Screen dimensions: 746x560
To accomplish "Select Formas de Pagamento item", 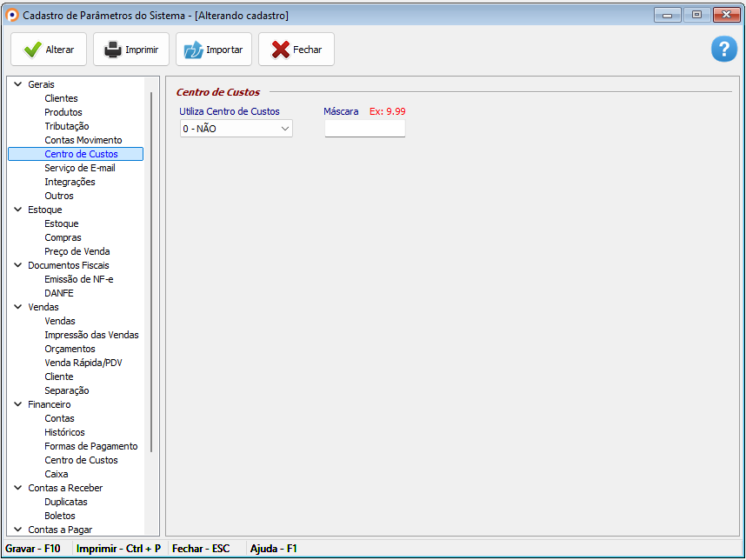I will [90, 446].
